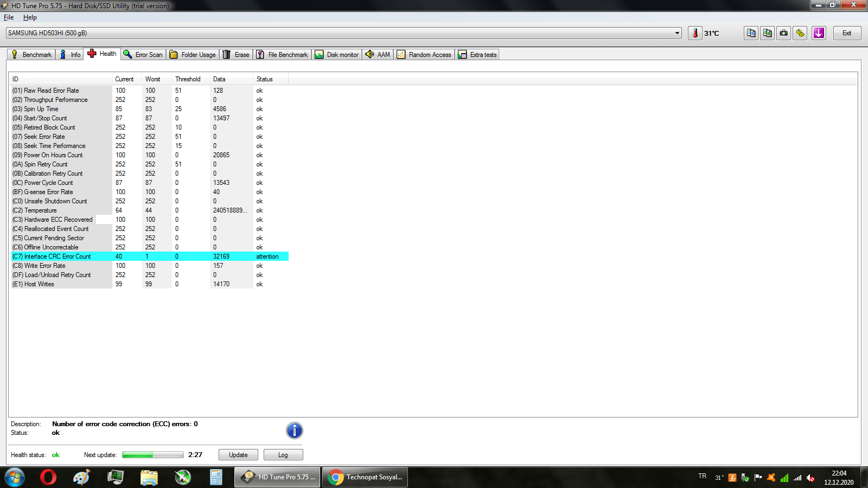This screenshot has height=488, width=868.
Task: Open the Windows Start menu
Action: click(15, 477)
